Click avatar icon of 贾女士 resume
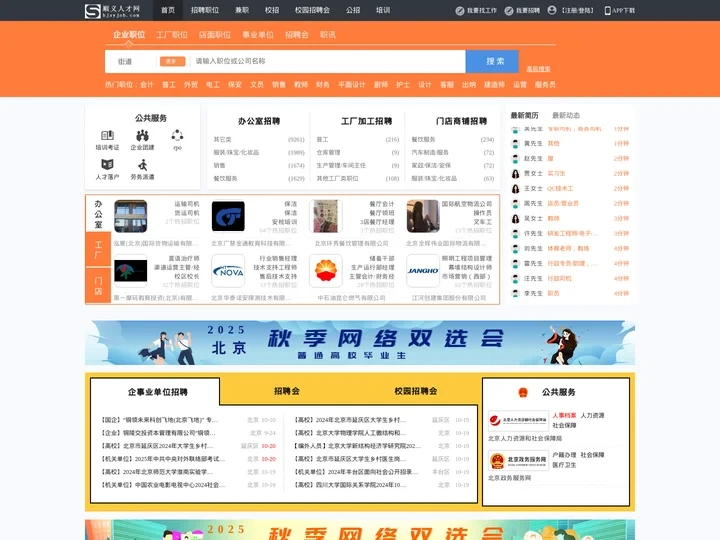 click(x=516, y=174)
